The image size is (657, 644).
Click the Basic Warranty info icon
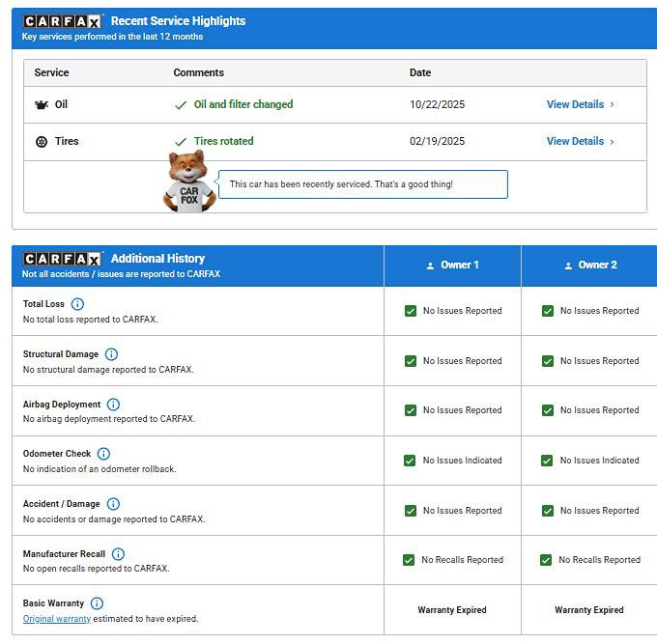97,603
